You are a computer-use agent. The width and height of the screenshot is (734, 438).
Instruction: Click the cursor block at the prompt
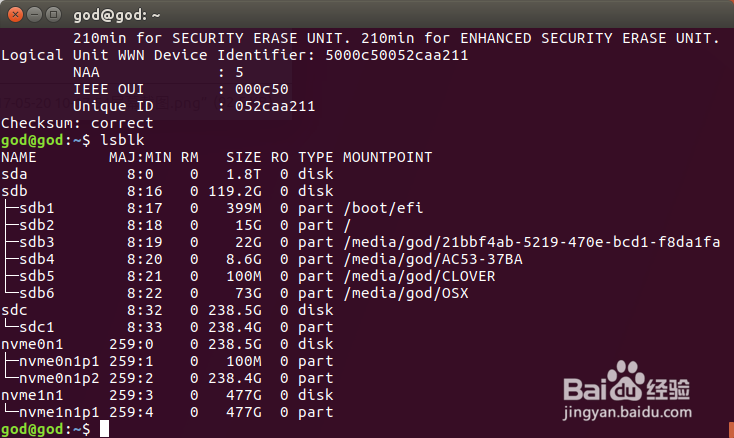[104, 429]
